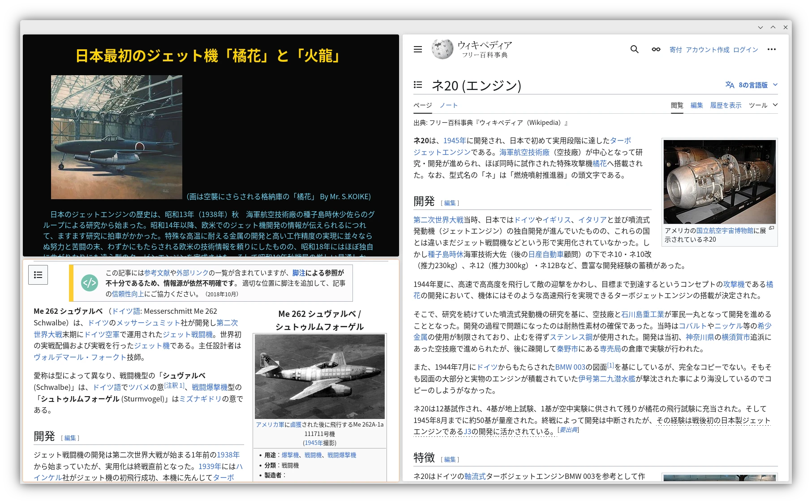Open the Wikipedia hamburger main menu
Image resolution: width=812 pixels, height=504 pixels.
[418, 49]
